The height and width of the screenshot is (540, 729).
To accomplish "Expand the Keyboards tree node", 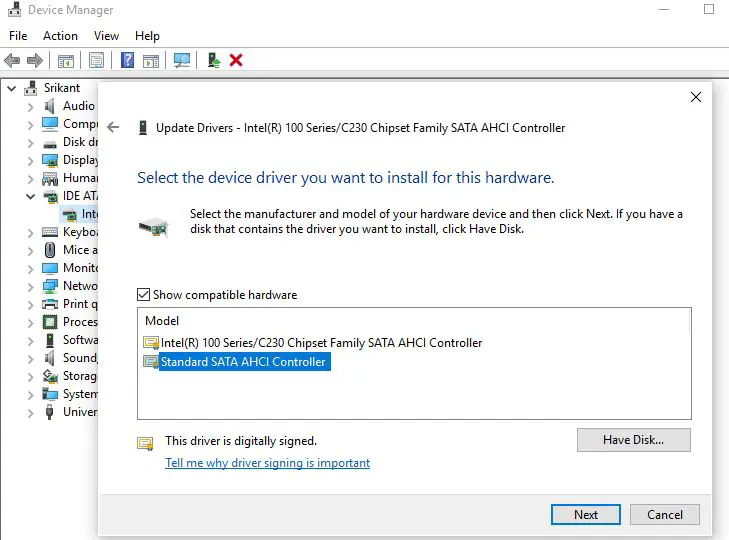I will pos(30,232).
